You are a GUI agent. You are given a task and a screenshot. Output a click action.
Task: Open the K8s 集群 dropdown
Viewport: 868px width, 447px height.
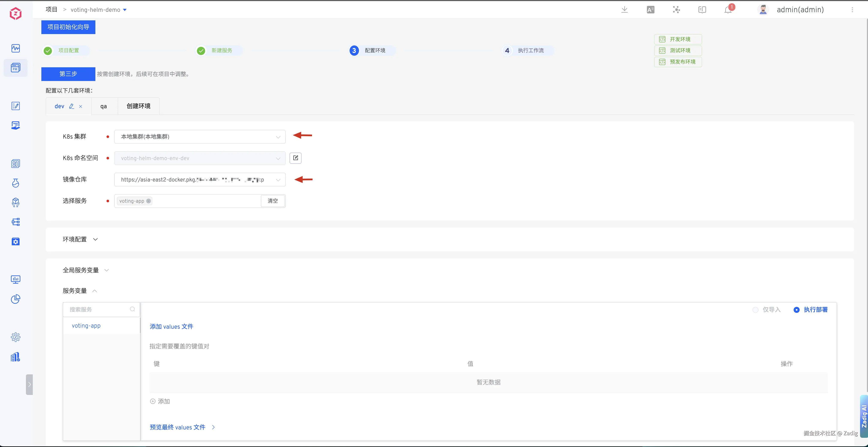pos(200,137)
